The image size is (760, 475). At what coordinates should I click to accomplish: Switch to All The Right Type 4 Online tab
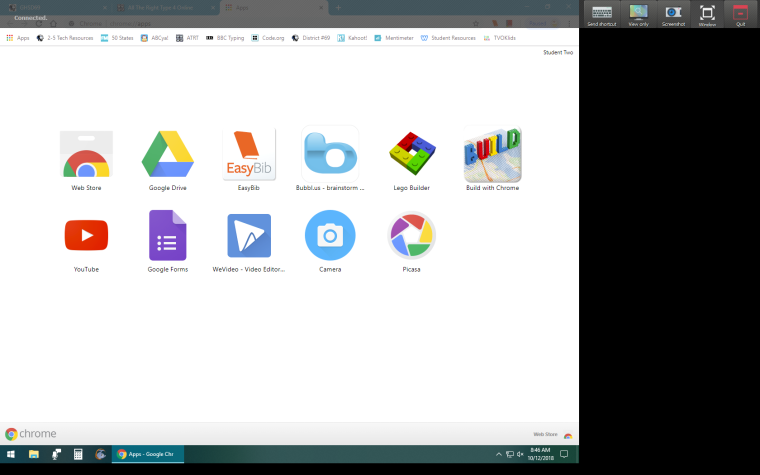point(166,8)
